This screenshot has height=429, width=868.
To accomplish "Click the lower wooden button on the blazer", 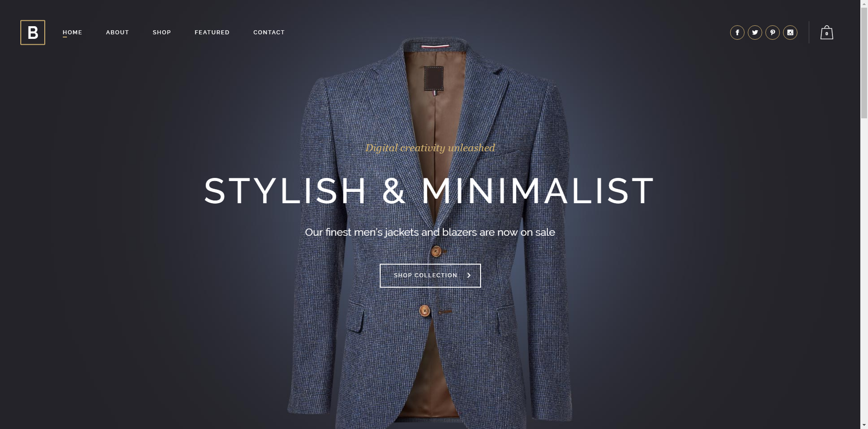I will pyautogui.click(x=424, y=311).
